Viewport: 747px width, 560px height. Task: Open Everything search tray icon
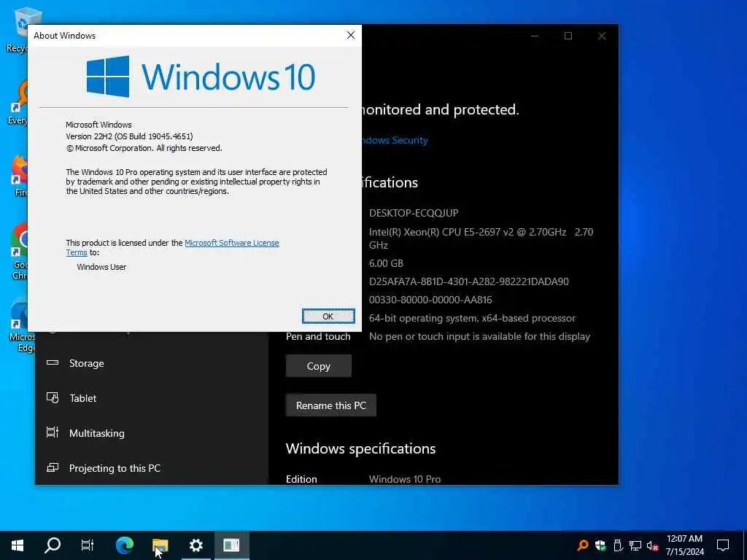tap(582, 545)
